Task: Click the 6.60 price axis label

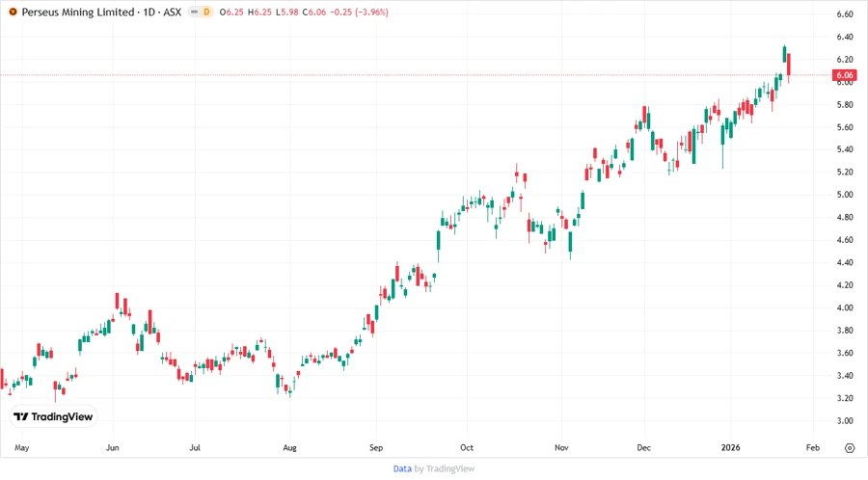Action: point(845,14)
